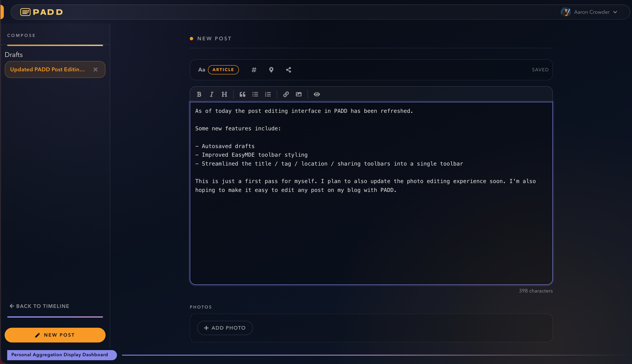
Task: Insert a numbered list
Action: point(268,94)
